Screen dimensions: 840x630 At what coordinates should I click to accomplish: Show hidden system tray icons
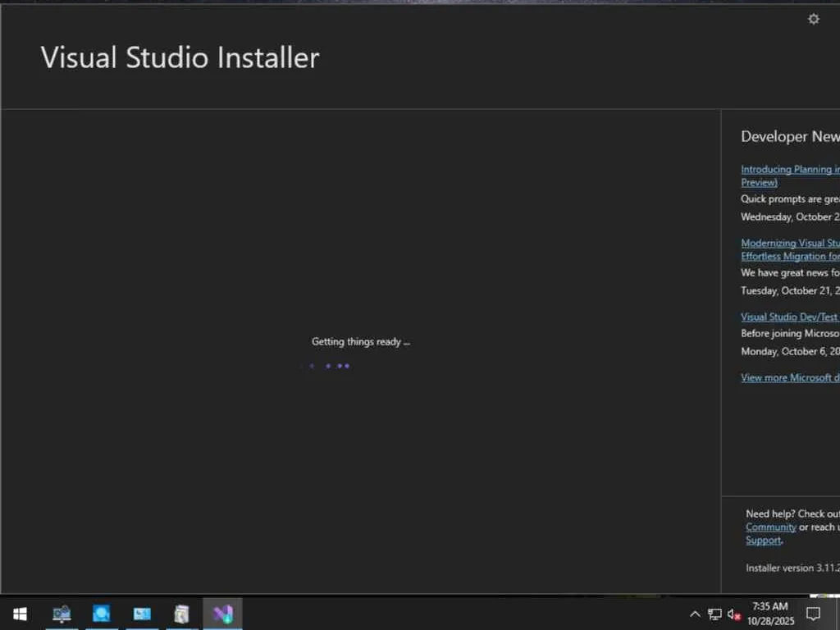coord(695,614)
